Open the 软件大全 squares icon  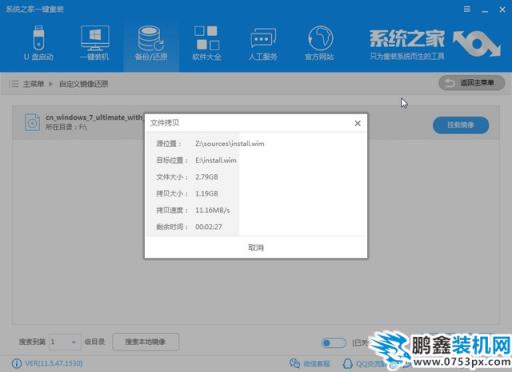tap(207, 38)
